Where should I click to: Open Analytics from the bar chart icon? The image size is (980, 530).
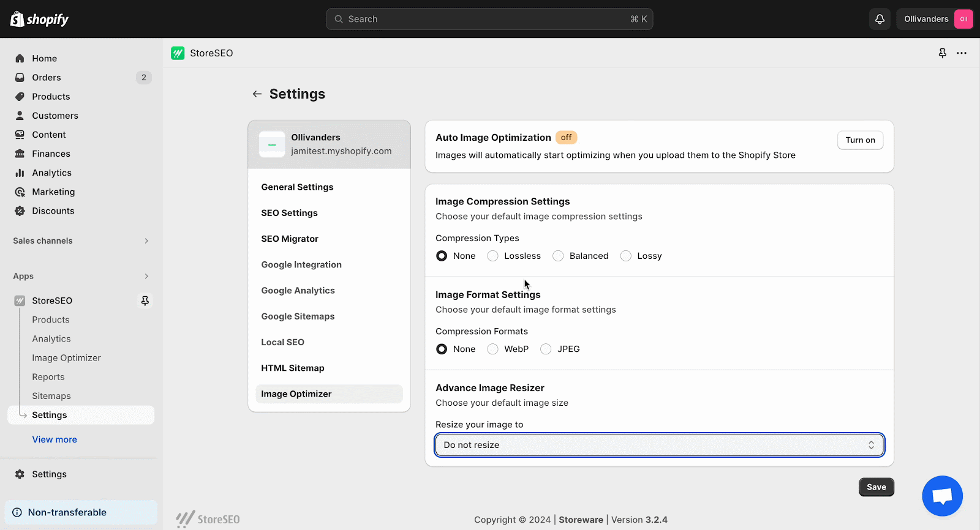click(x=20, y=173)
